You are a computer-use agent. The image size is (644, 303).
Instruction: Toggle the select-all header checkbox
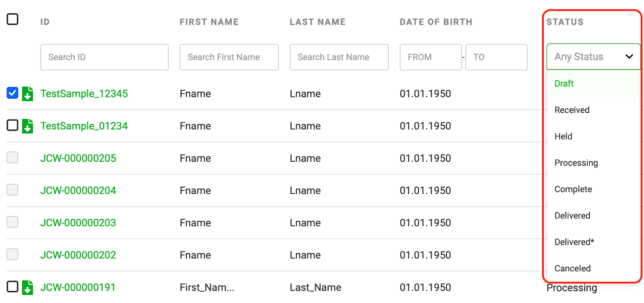coord(12,19)
